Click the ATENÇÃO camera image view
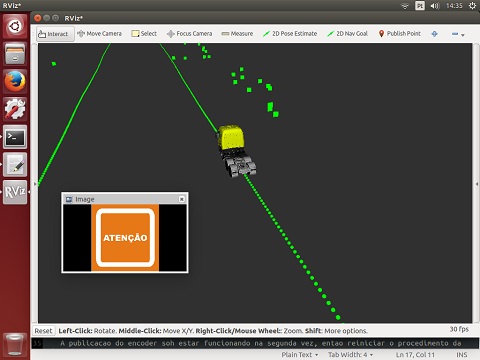 click(125, 238)
